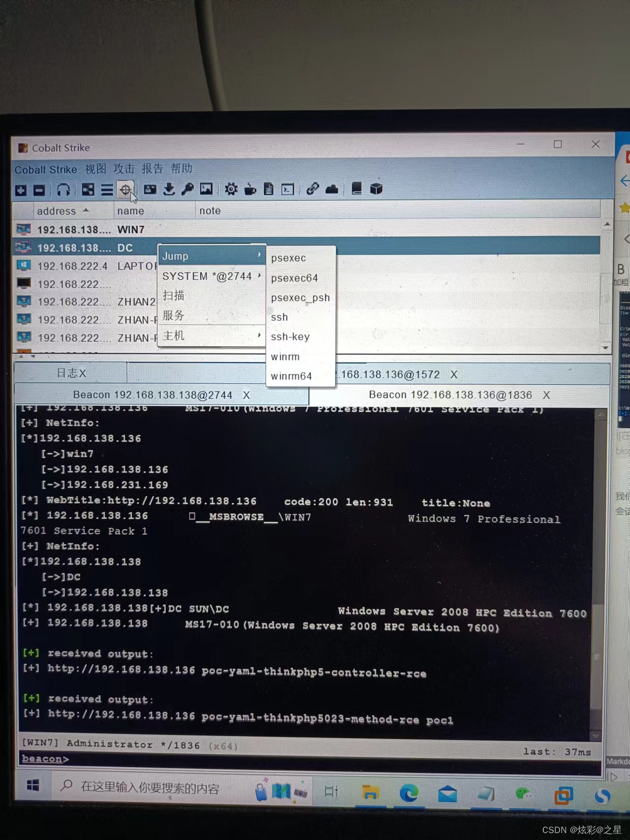630x840 pixels.
Task: Select ssh-key jump method
Action: point(301,337)
